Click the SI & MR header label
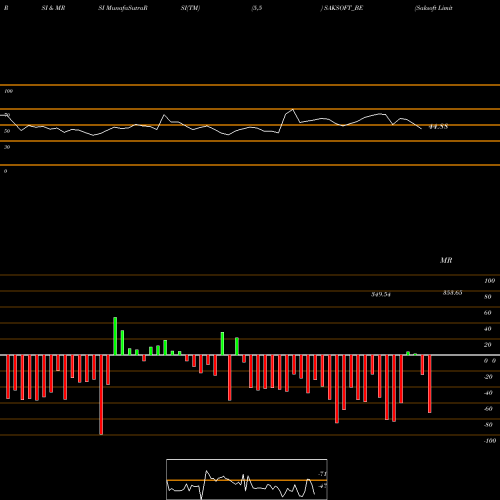This screenshot has height=500, width=500. point(53,8)
